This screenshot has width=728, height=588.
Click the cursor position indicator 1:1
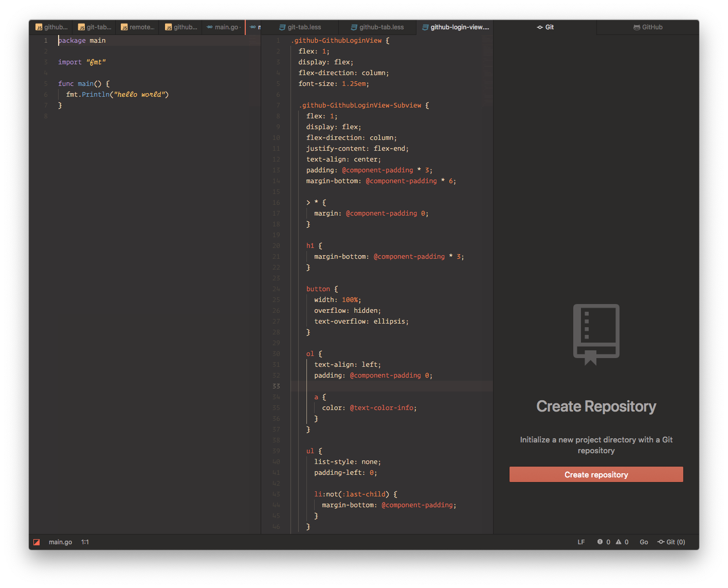coord(85,541)
